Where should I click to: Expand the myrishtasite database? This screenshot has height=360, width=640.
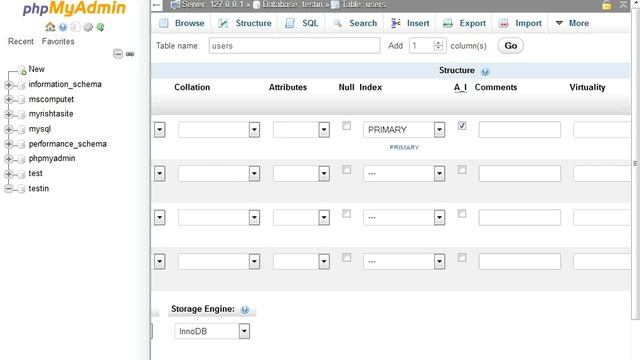(8, 114)
